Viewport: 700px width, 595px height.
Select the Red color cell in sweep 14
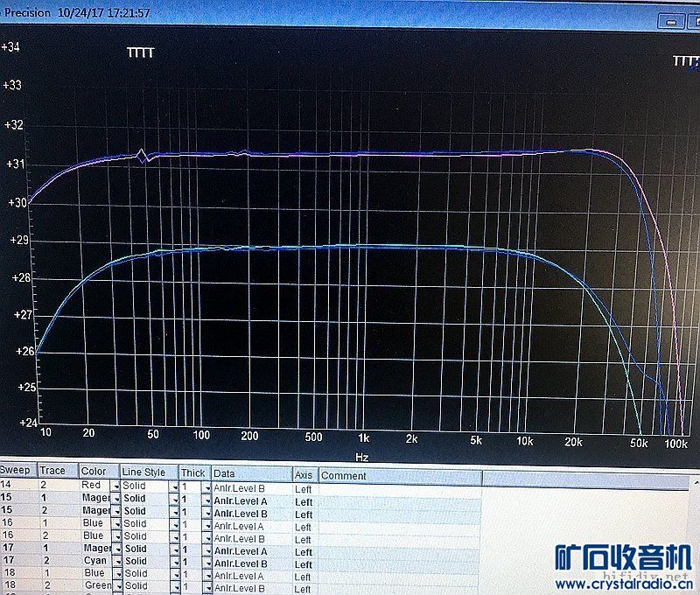95,486
